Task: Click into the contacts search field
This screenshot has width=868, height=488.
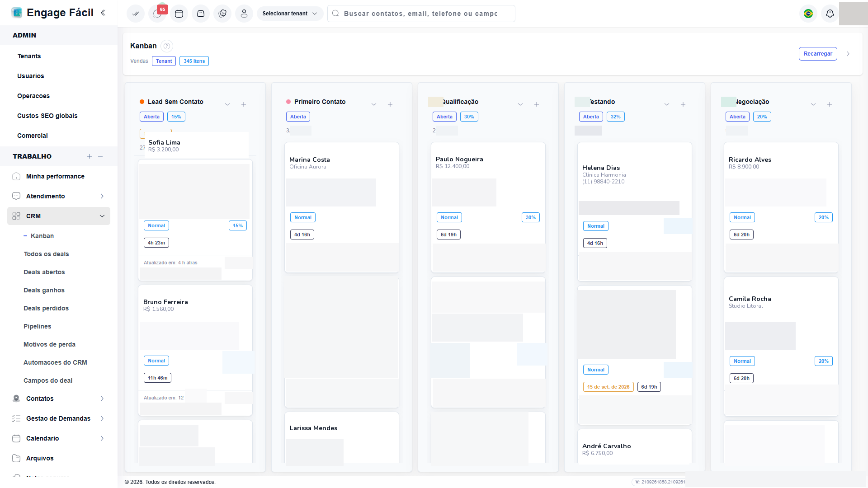Action: [x=421, y=14]
